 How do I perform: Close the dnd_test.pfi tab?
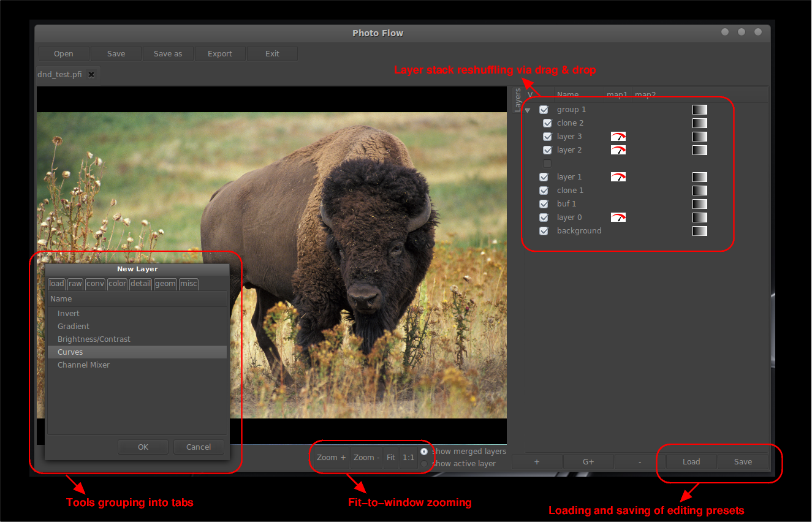[91, 75]
